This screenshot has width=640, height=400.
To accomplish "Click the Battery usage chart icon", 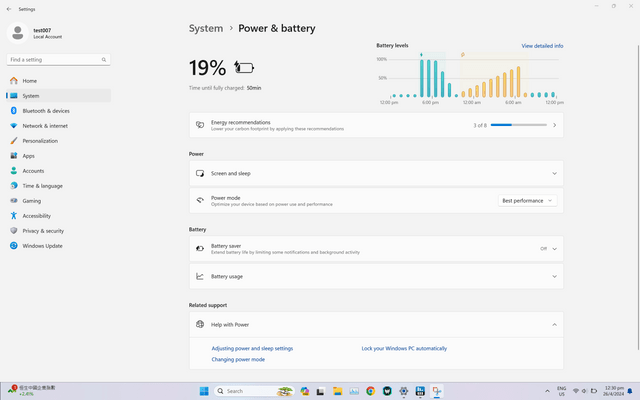I will point(200,276).
